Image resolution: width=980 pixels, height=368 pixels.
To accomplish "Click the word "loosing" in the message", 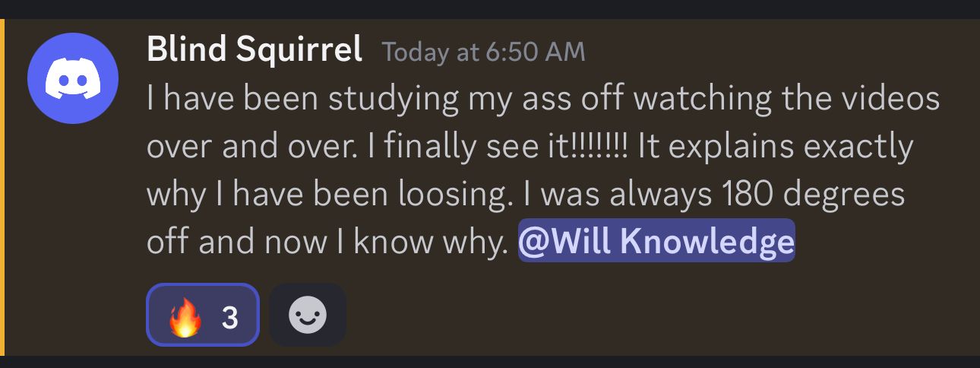I will [454, 195].
